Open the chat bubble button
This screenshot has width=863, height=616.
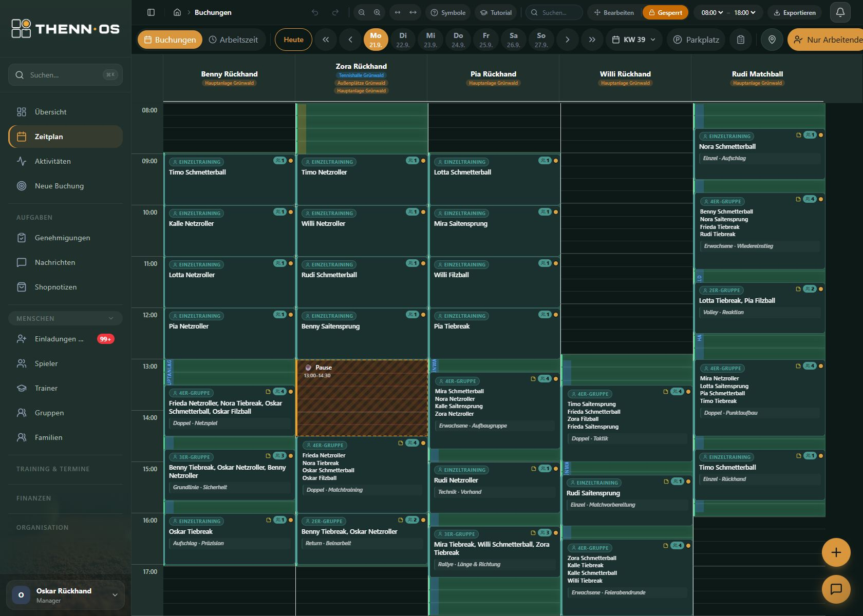point(836,589)
